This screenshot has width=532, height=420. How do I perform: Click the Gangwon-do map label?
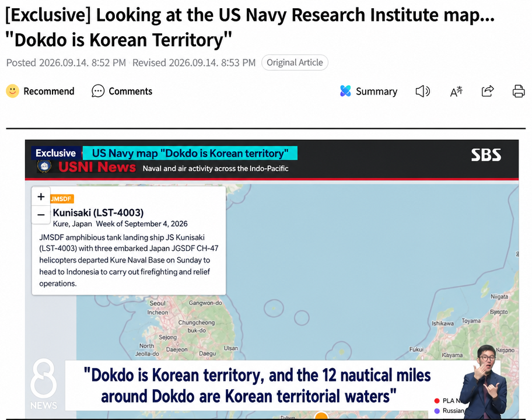[x=205, y=303]
